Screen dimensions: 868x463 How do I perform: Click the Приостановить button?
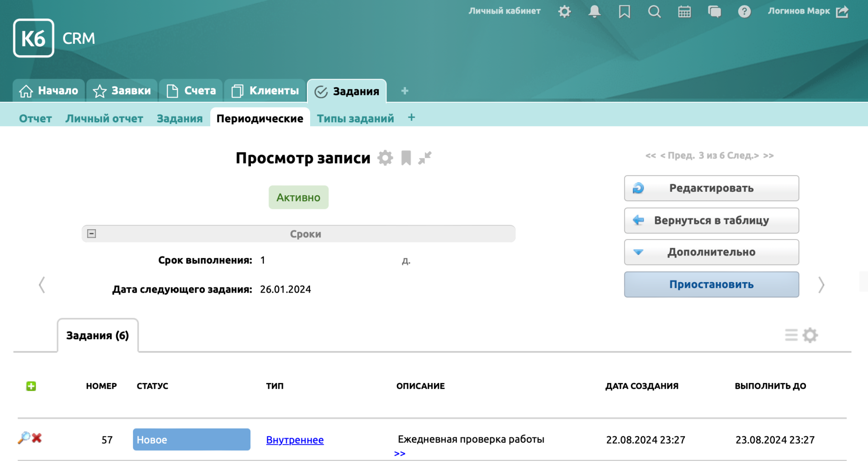(711, 284)
